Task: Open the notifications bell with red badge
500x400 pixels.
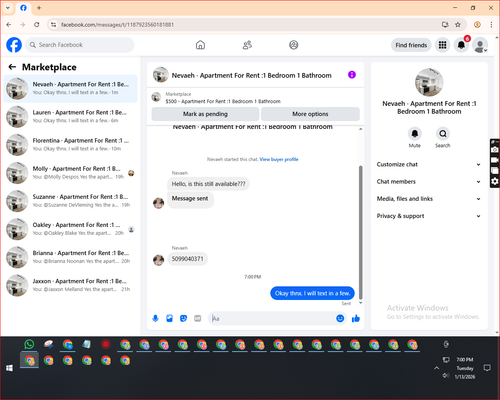Action: [x=461, y=45]
